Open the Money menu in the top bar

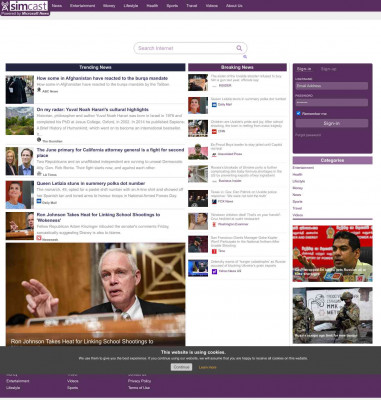[x=109, y=6]
